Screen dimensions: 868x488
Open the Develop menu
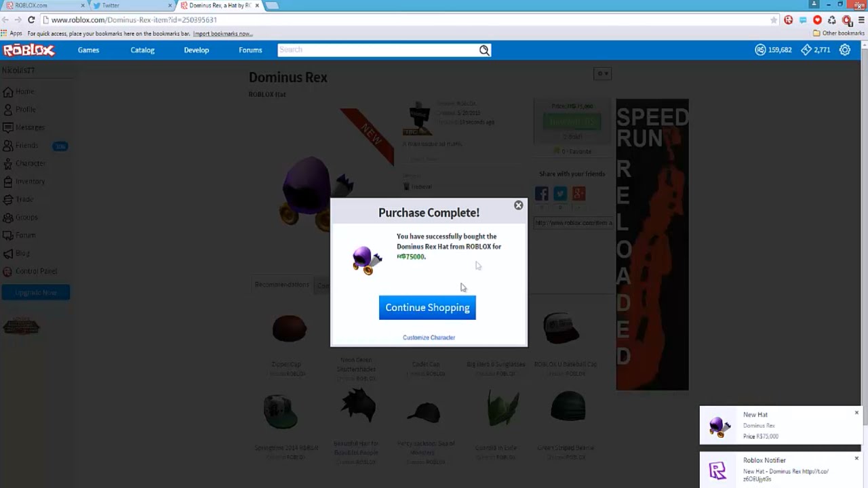tap(196, 50)
